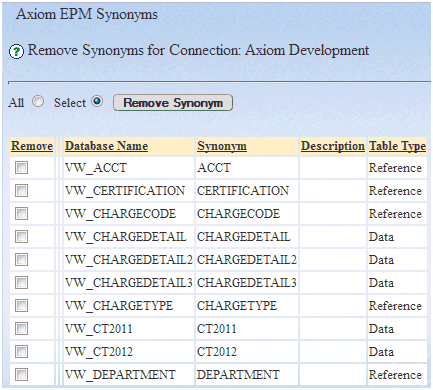Choose the Select radio button
The height and width of the screenshot is (390, 433).
(97, 101)
